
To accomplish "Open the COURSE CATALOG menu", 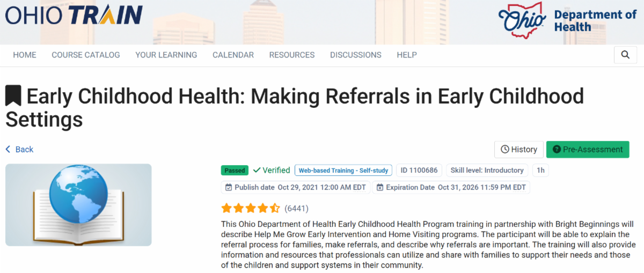I will 86,55.
